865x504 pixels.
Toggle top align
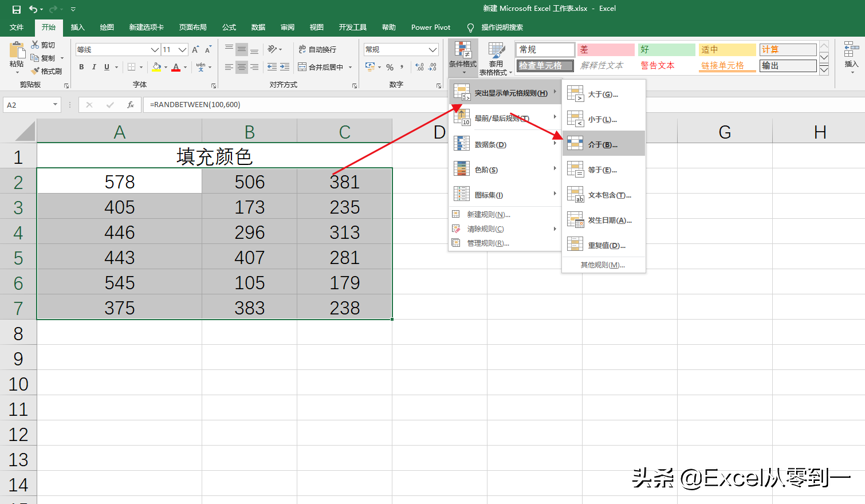(229, 50)
